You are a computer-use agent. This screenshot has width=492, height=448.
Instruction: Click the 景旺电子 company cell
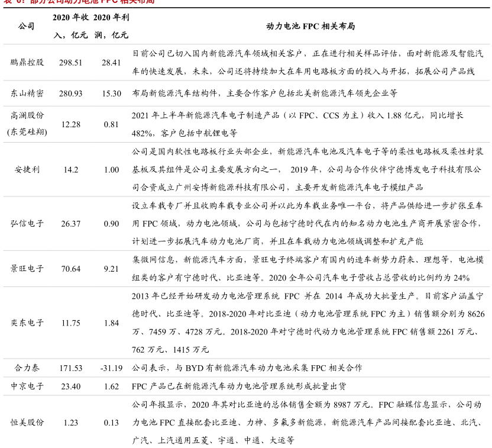27,269
